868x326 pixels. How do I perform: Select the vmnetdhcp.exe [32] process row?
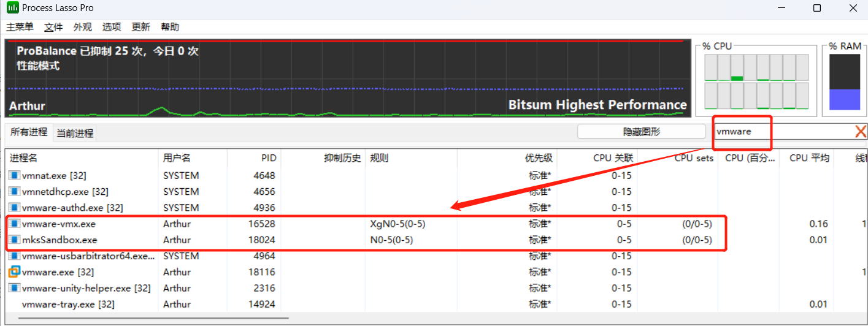436,191
